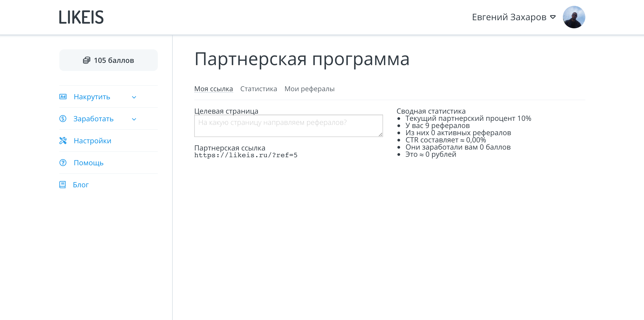Click the question mark Помощь icon
This screenshot has height=320, width=644.
[63, 163]
